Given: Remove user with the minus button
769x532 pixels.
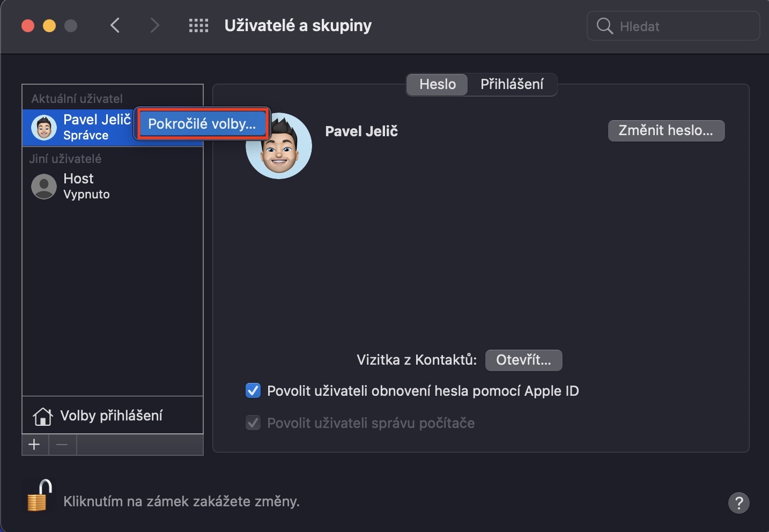Looking at the screenshot, I should [62, 445].
